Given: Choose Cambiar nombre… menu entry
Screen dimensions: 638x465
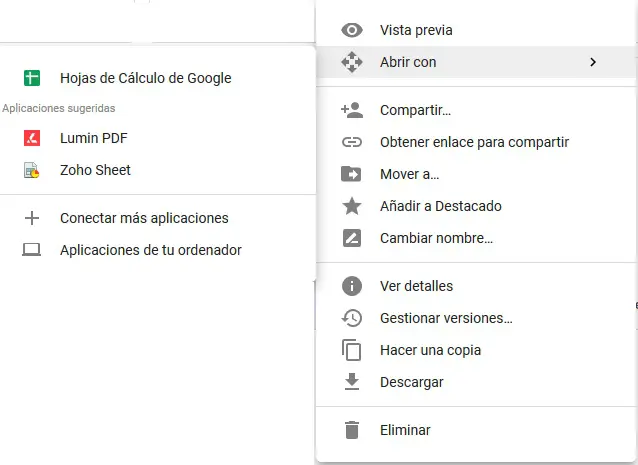Looking at the screenshot, I should point(436,238).
